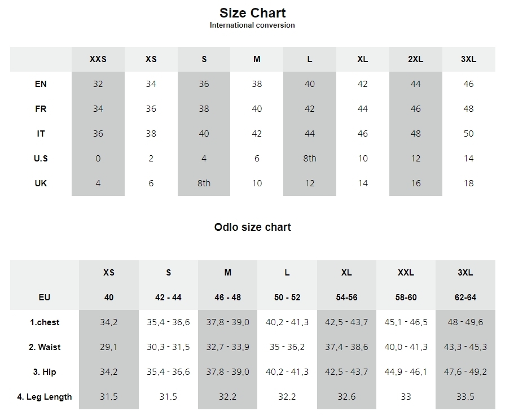The width and height of the screenshot is (514, 420).
Task: Click the EN row label
Action: 41,84
